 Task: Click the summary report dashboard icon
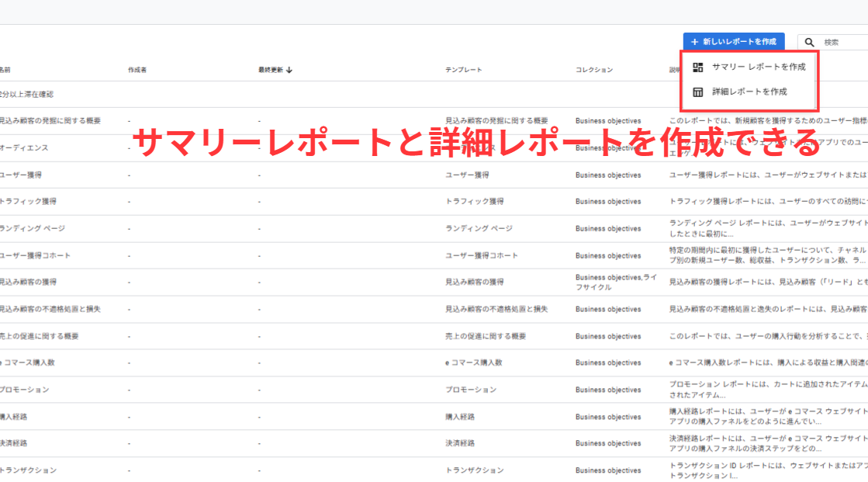698,68
